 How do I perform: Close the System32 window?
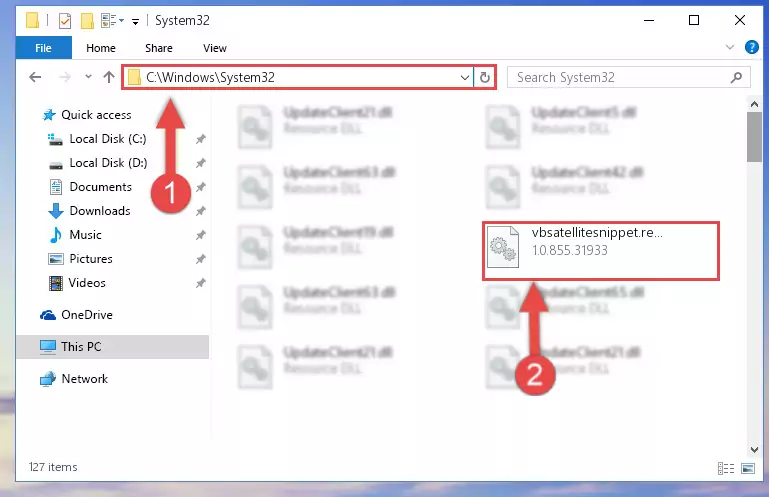click(739, 21)
